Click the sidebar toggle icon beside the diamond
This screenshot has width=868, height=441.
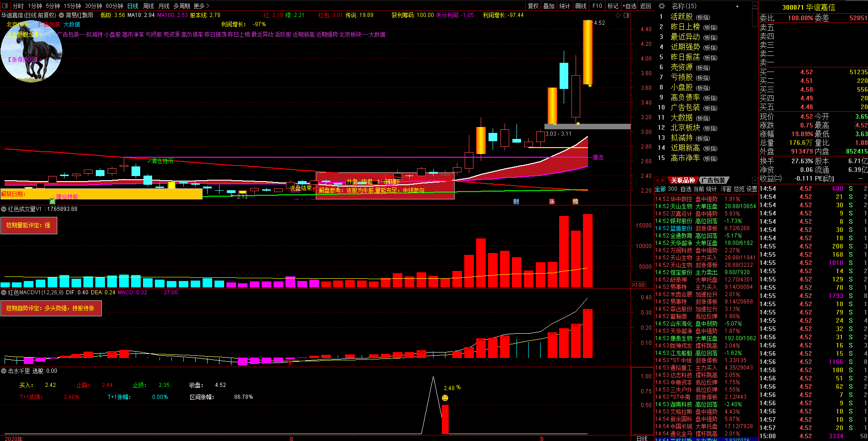[626, 16]
